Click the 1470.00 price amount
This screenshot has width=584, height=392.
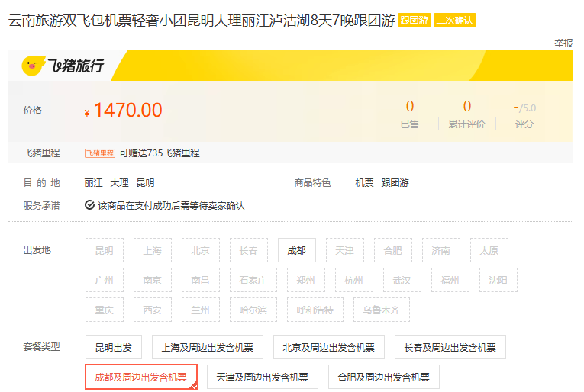tap(127, 111)
